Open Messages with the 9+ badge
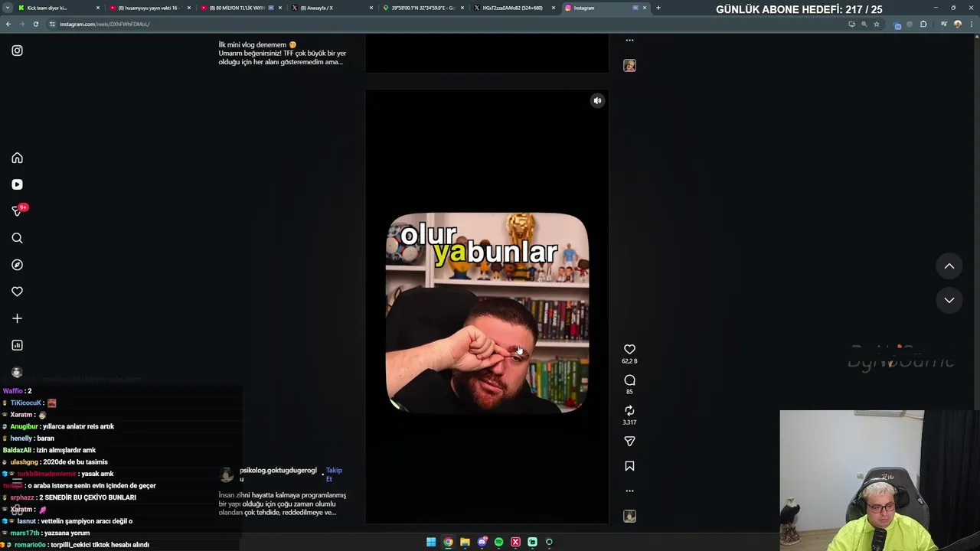This screenshot has width=980, height=551. point(17,211)
